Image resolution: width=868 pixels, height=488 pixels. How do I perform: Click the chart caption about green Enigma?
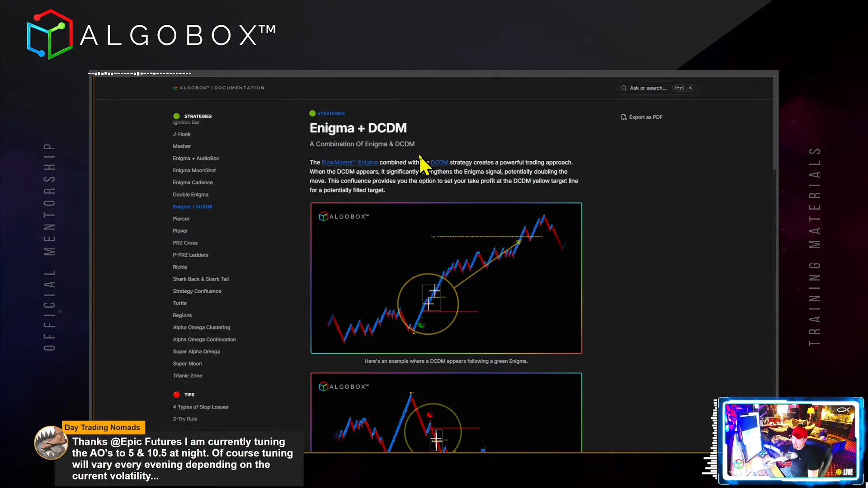pyautogui.click(x=446, y=361)
